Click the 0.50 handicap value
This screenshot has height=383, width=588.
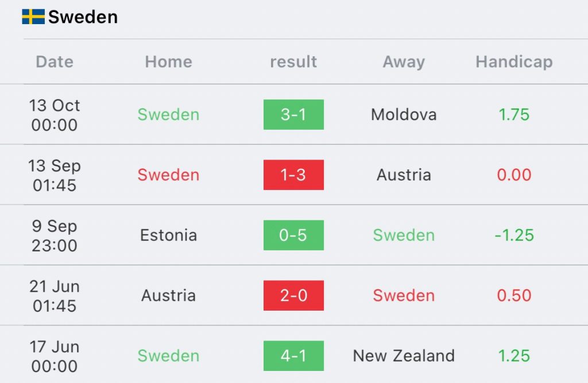[514, 296]
